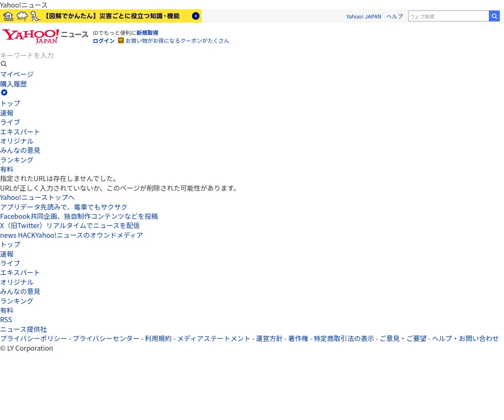Image resolution: width=504 pixels, height=420 pixels.
Task: Open アプリデータ先読みで、電車でもサクサク link
Action: pos(64,207)
